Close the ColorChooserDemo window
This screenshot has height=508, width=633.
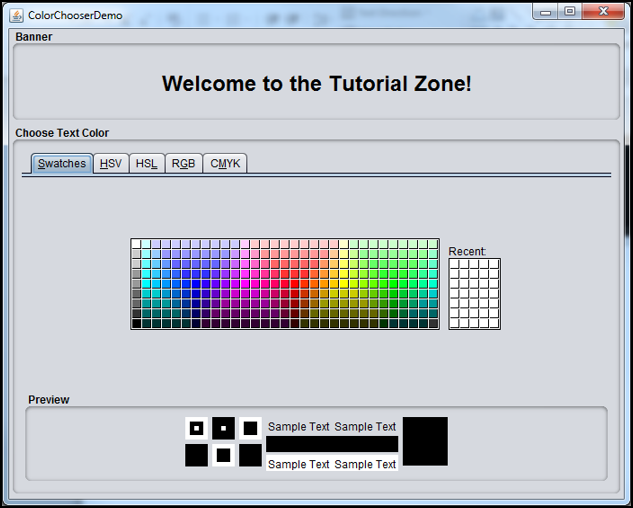coord(602,11)
